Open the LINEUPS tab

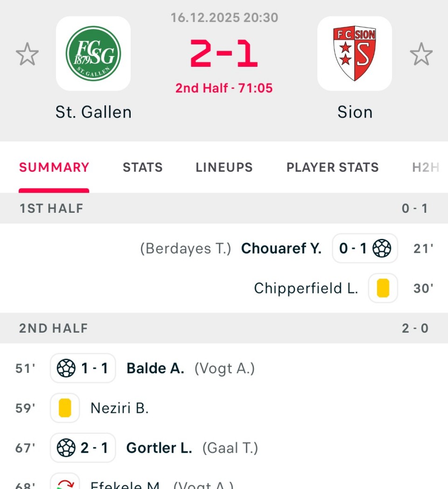coord(224,168)
